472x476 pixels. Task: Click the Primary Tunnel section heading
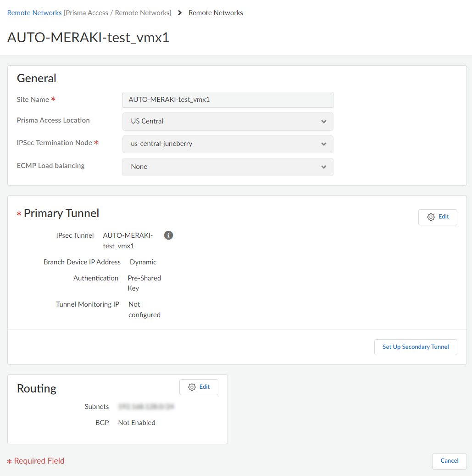(61, 213)
